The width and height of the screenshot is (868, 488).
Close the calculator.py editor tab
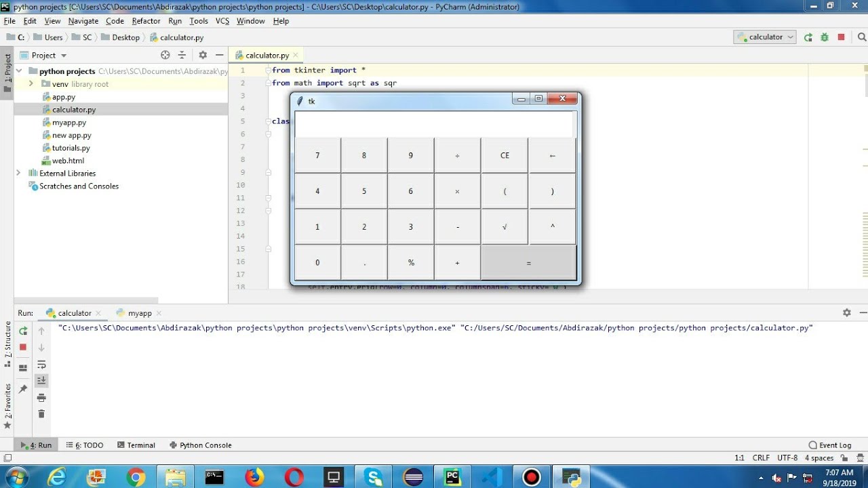[x=296, y=55]
